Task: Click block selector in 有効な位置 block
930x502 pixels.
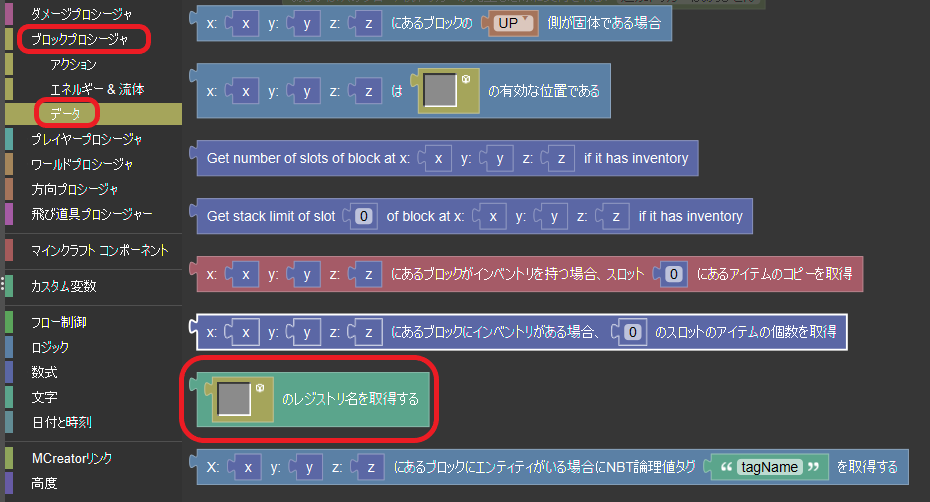Action: click(440, 92)
